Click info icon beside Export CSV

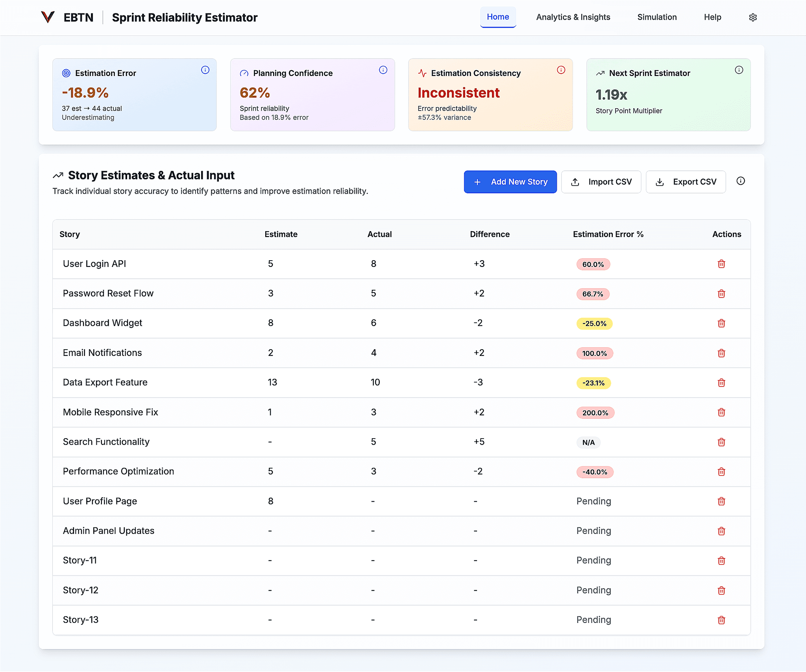(x=740, y=181)
